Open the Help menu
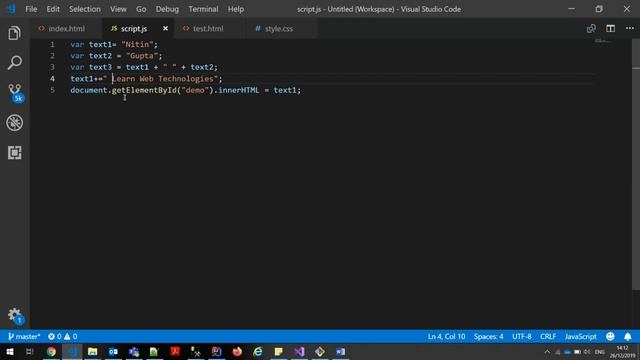The width and height of the screenshot is (640, 360). (x=236, y=9)
